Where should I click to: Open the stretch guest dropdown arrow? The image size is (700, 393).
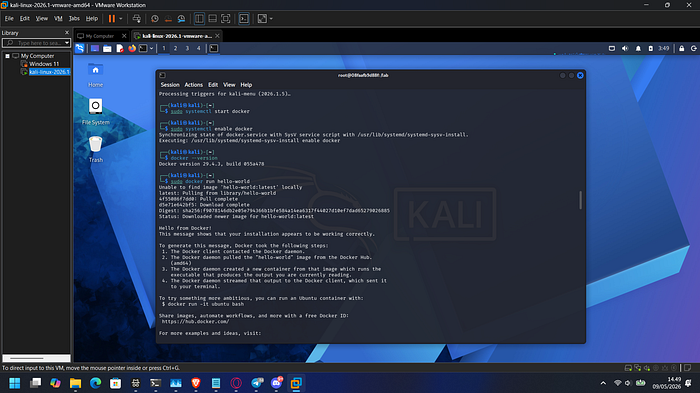pyautogui.click(x=271, y=19)
